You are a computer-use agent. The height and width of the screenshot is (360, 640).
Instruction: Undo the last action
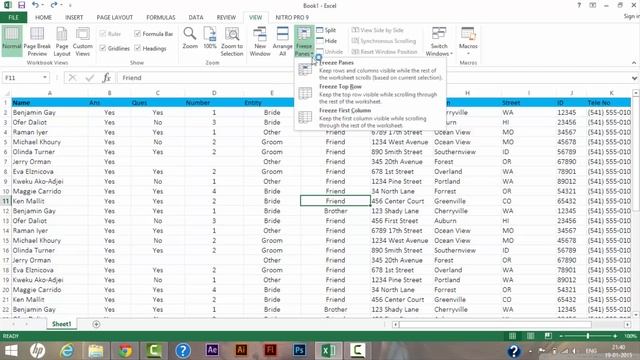[36, 5]
